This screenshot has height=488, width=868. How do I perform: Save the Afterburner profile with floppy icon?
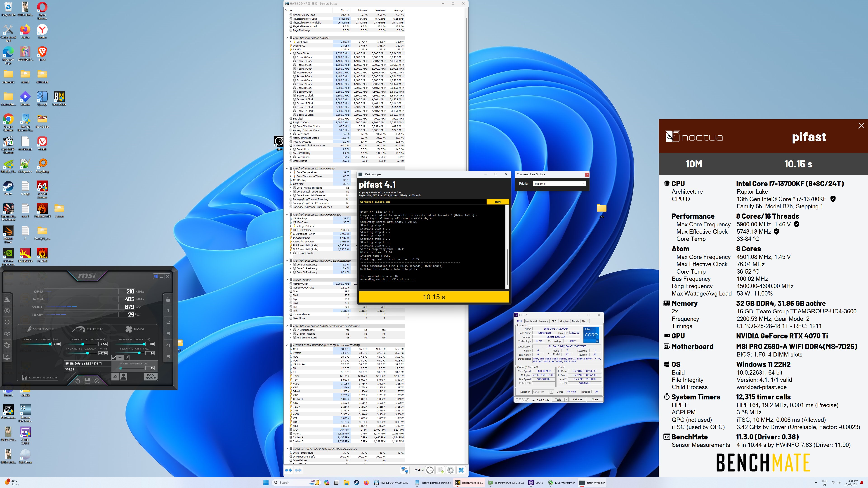pos(87,380)
